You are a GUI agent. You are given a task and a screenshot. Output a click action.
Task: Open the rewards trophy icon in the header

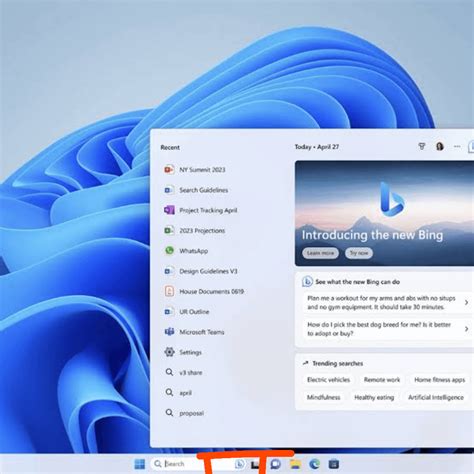(422, 146)
